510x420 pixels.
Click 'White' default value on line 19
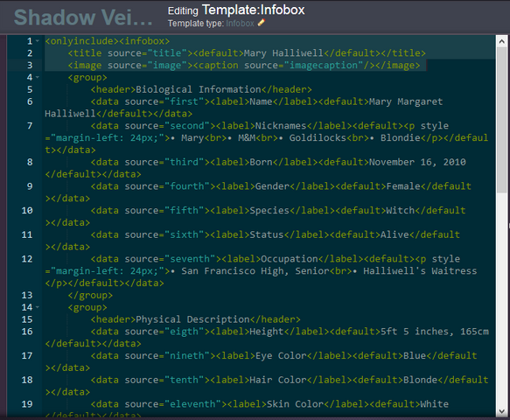tap(435, 404)
